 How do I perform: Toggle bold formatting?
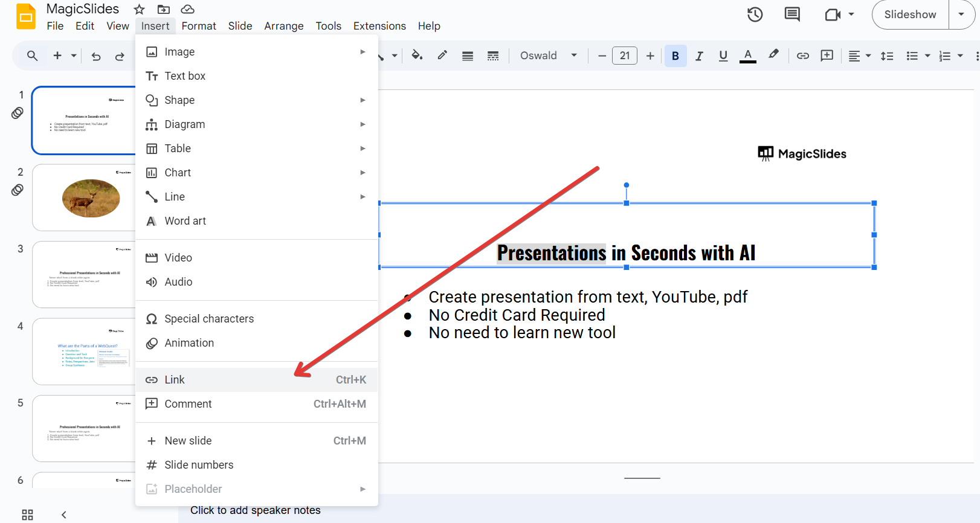point(675,56)
